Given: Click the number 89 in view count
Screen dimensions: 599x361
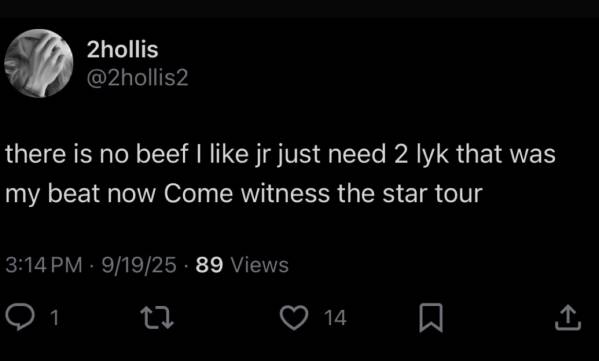Looking at the screenshot, I should tap(209, 265).
